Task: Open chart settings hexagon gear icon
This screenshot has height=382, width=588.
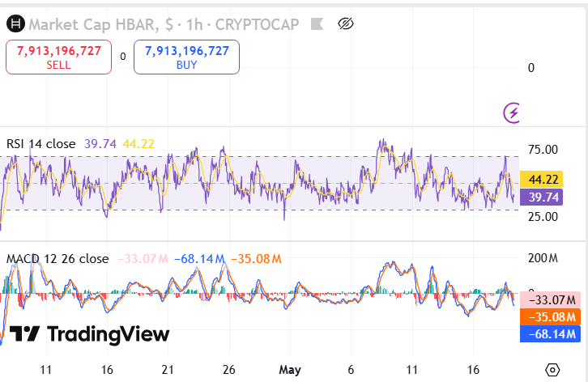Action: click(x=552, y=370)
